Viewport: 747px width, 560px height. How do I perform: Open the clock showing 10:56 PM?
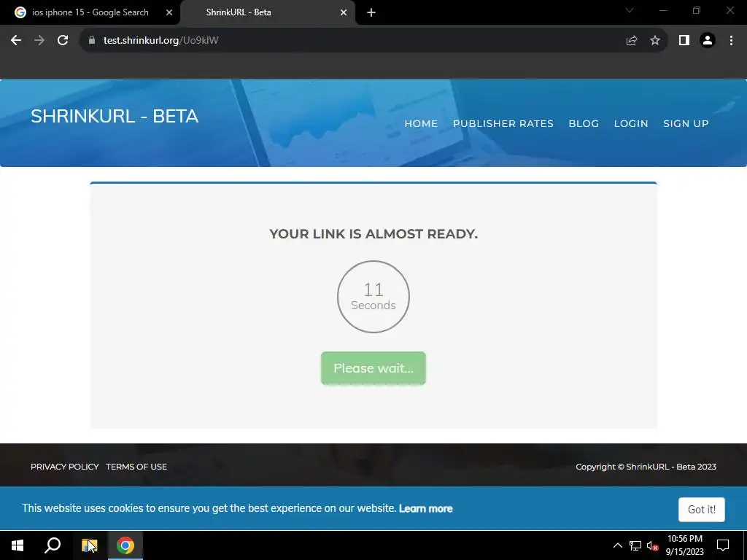click(x=684, y=545)
